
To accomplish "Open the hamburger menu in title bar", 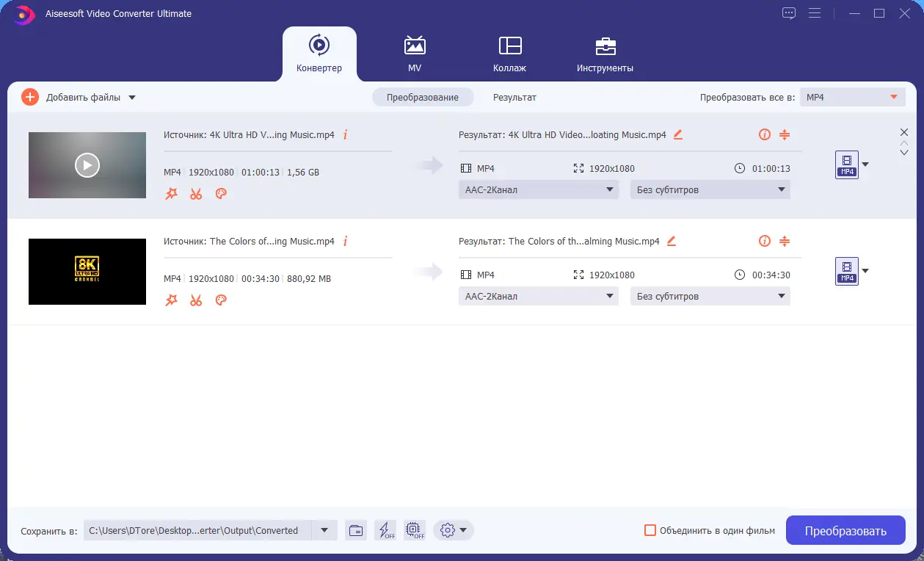I will tap(815, 13).
